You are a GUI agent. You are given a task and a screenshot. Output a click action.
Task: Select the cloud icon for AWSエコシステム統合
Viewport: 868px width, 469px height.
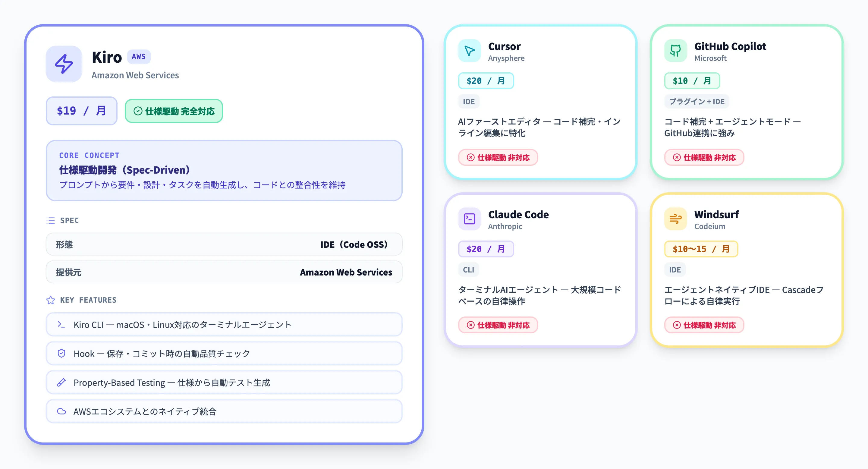point(61,411)
